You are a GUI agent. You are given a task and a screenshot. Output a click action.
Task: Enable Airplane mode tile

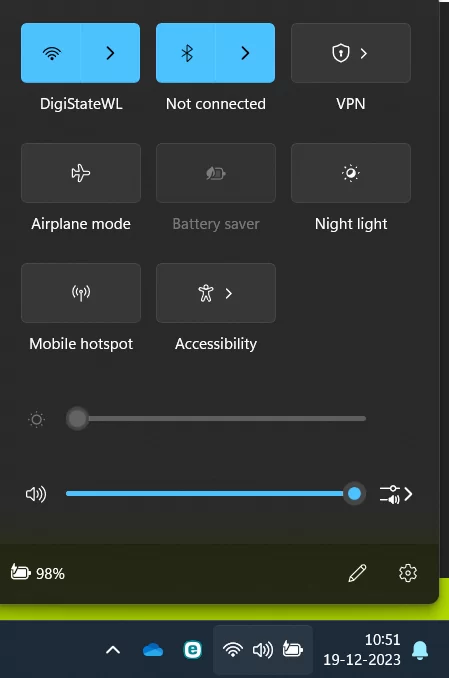point(81,173)
